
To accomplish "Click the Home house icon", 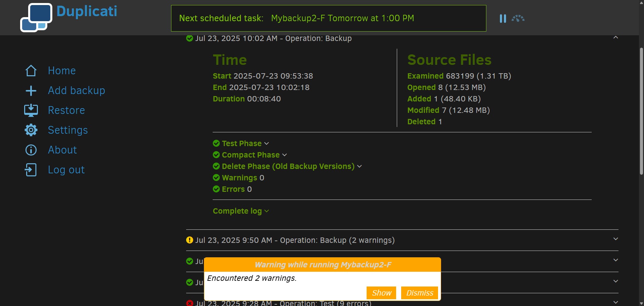I will point(31,71).
